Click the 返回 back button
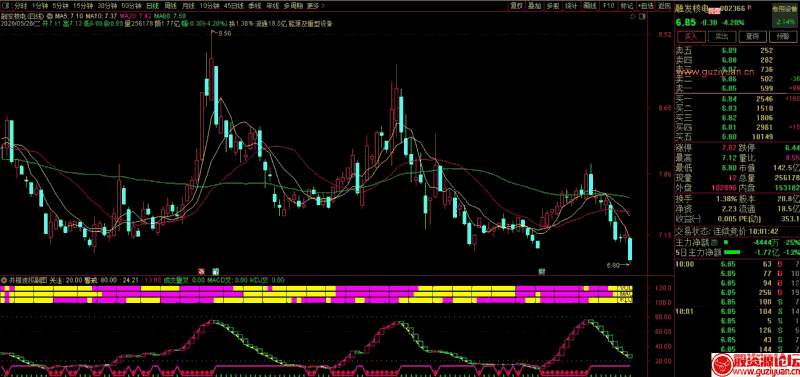Screen dimensions: 800x377 (664, 6)
